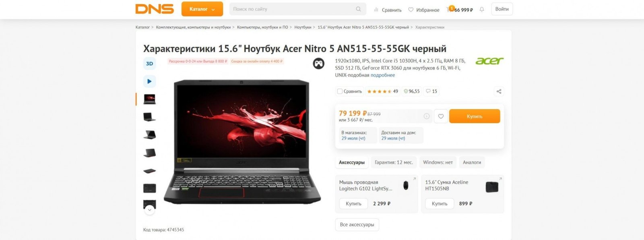644x240 pixels.
Task: Click the search magnifier icon
Action: [x=358, y=9]
